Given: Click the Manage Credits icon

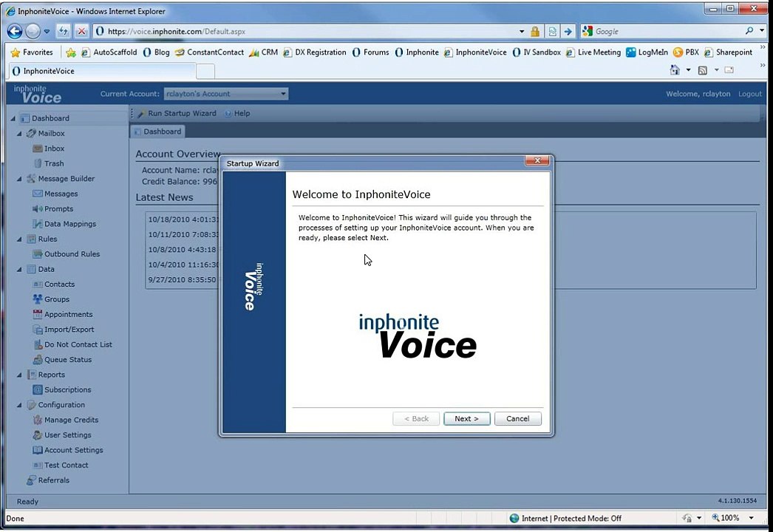Looking at the screenshot, I should point(38,420).
